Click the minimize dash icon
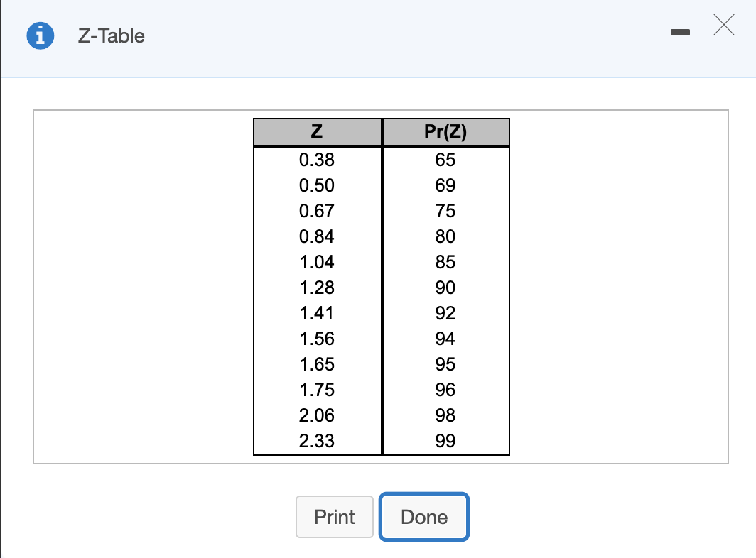This screenshot has width=756, height=558. 680,32
